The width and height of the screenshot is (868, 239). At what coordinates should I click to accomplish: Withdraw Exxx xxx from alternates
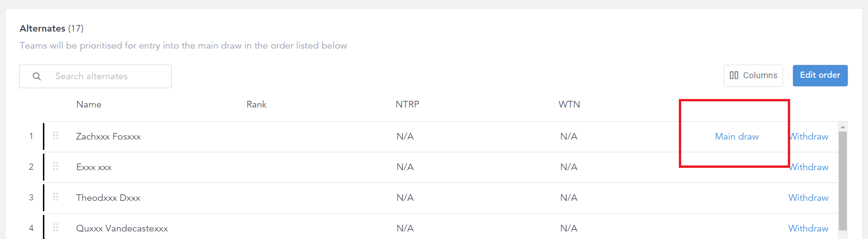(809, 167)
